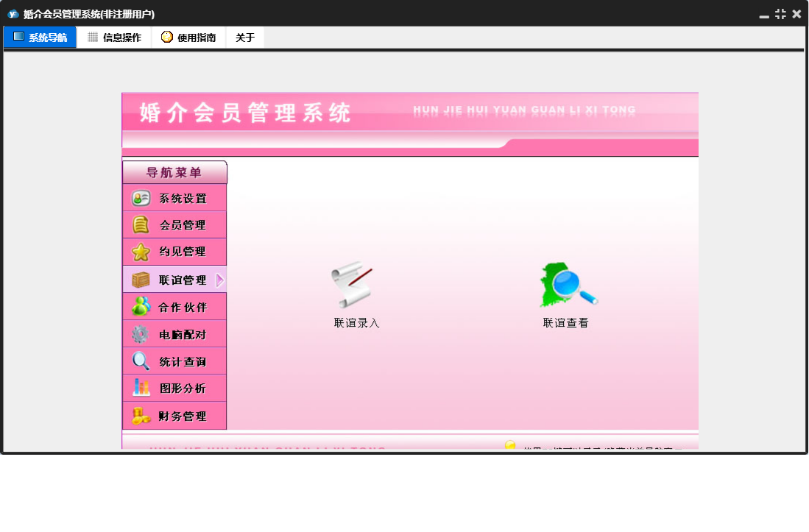809x532 pixels.
Task: Open the 信息操作 menu tab
Action: 114,37
